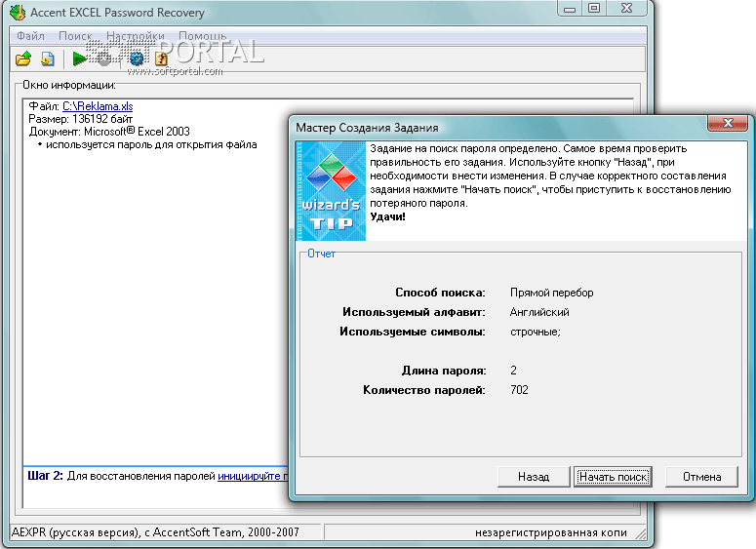The width and height of the screenshot is (756, 549).
Task: Open the C:\Reklama.xls file link
Action: [98, 106]
